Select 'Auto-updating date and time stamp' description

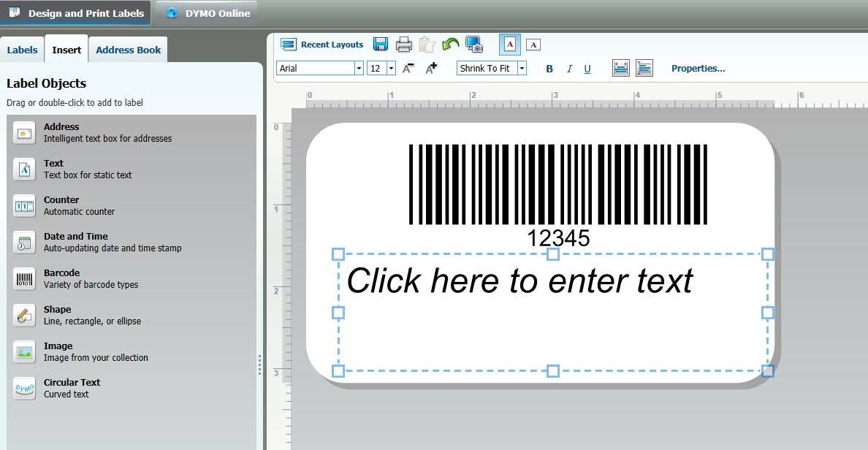(x=113, y=248)
